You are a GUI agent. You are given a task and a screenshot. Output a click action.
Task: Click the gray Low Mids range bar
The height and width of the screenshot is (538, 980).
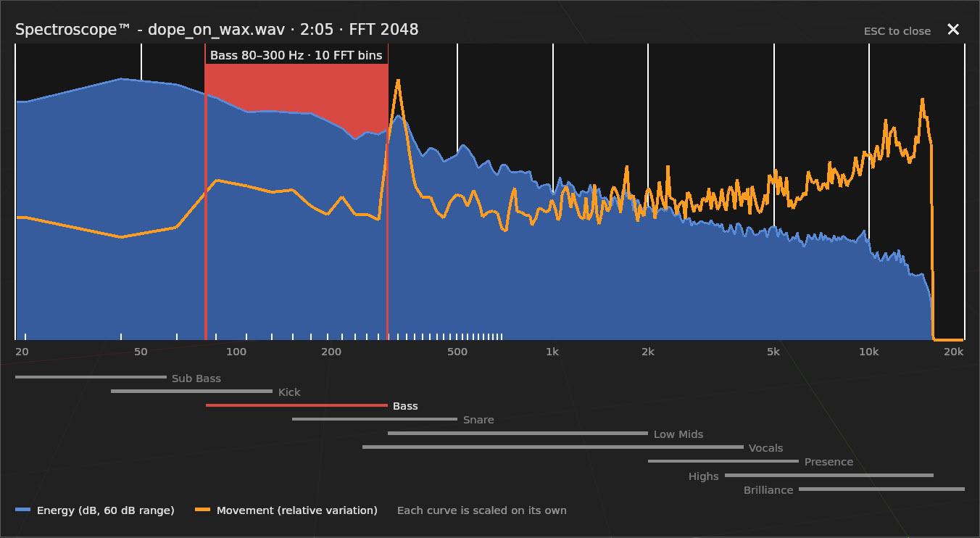[518, 434]
